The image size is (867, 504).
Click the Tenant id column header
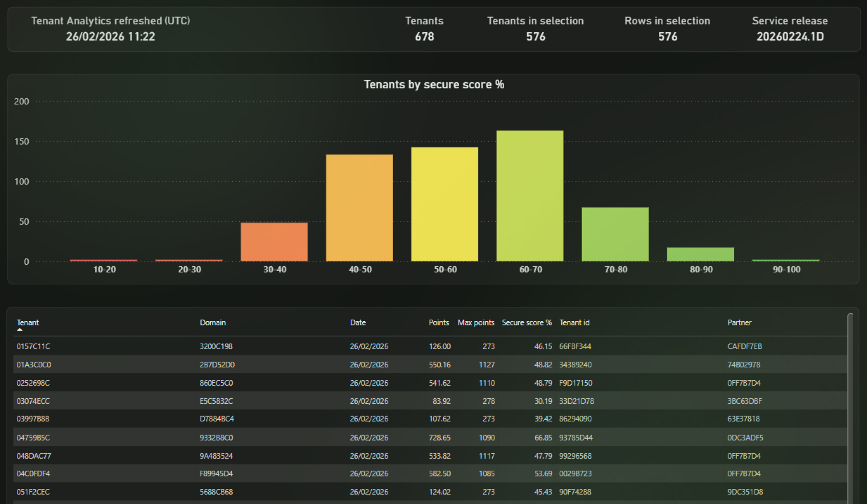pos(574,323)
